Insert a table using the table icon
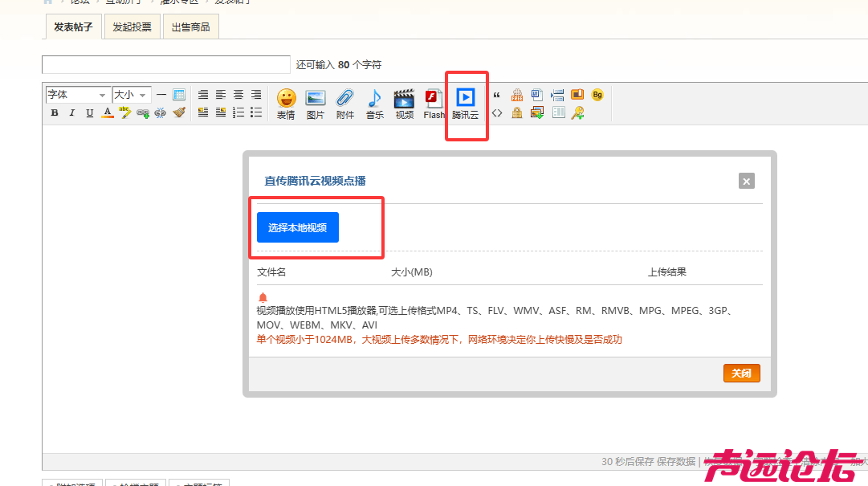This screenshot has height=486, width=868. click(x=558, y=111)
